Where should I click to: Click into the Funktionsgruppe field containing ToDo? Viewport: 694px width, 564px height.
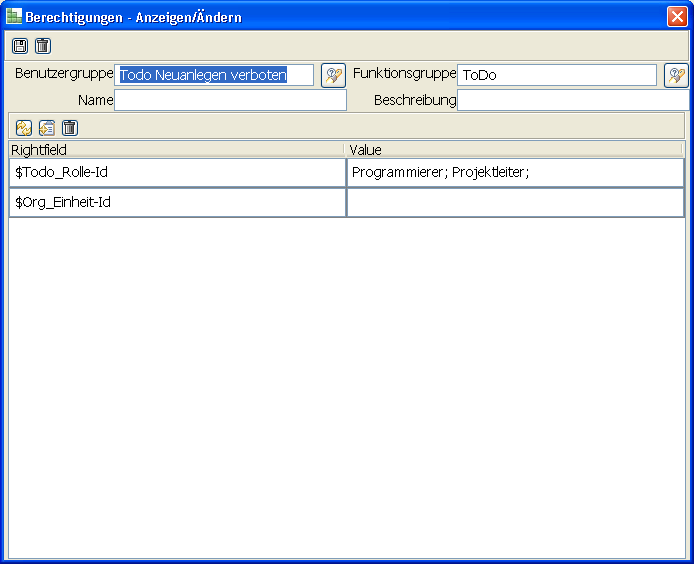pos(556,76)
